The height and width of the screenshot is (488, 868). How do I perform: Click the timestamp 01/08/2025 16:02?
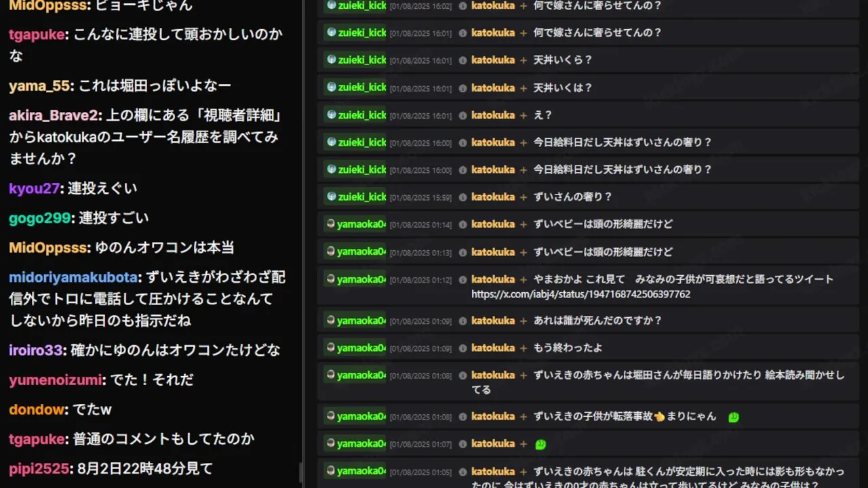click(420, 6)
